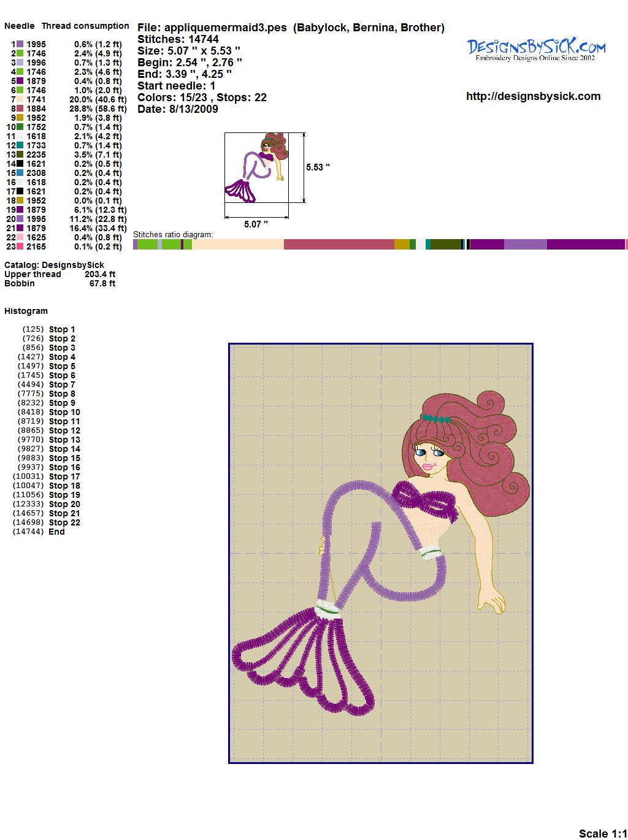Pick needle 15 blue swatch 2308

tap(20, 173)
